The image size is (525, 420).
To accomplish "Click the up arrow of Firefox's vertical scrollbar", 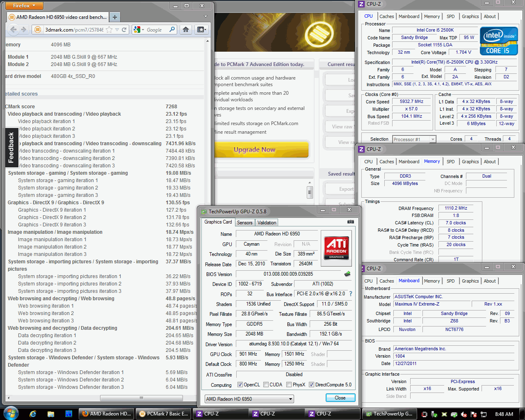I will (207, 41).
